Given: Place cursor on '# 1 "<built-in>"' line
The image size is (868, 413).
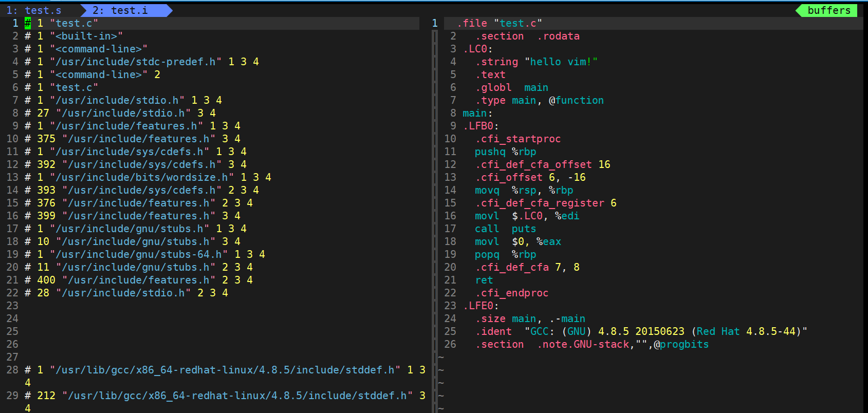Looking at the screenshot, I should coord(74,36).
